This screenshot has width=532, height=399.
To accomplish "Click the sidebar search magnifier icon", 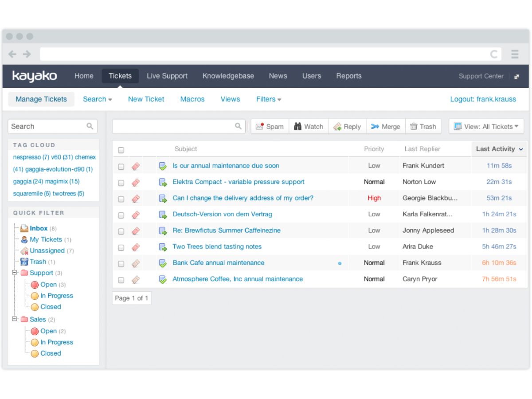I will (x=90, y=126).
